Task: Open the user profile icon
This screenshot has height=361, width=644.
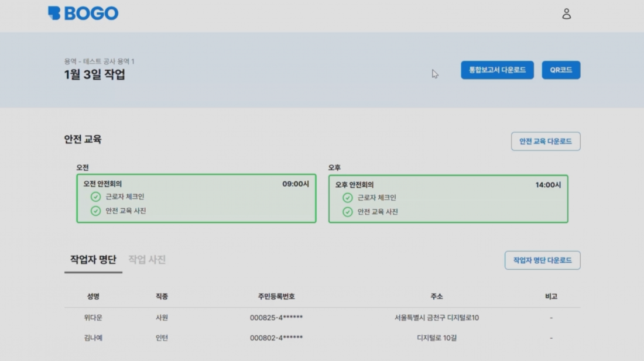Action: [566, 14]
